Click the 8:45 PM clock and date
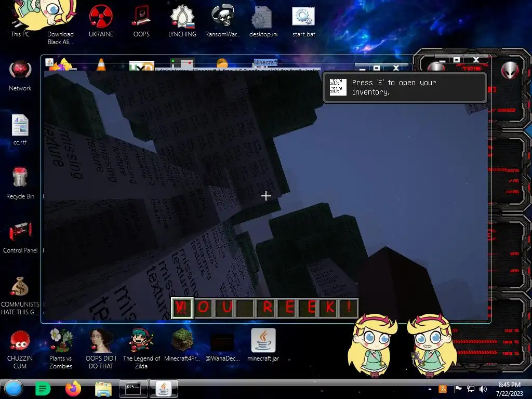 (x=509, y=389)
